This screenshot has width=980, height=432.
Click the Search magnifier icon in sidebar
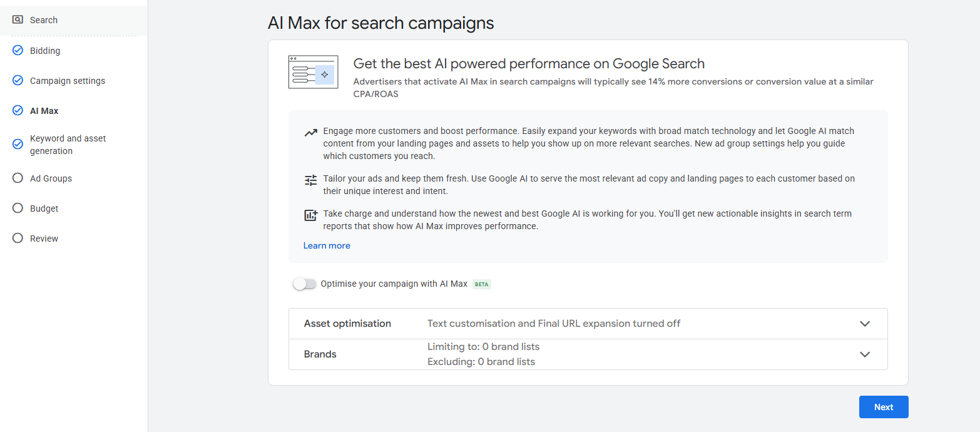[x=18, y=20]
